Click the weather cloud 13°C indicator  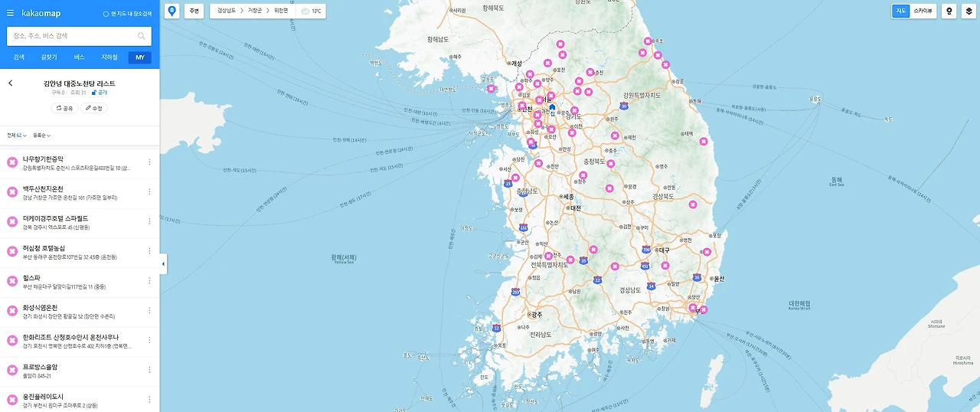[x=312, y=11]
